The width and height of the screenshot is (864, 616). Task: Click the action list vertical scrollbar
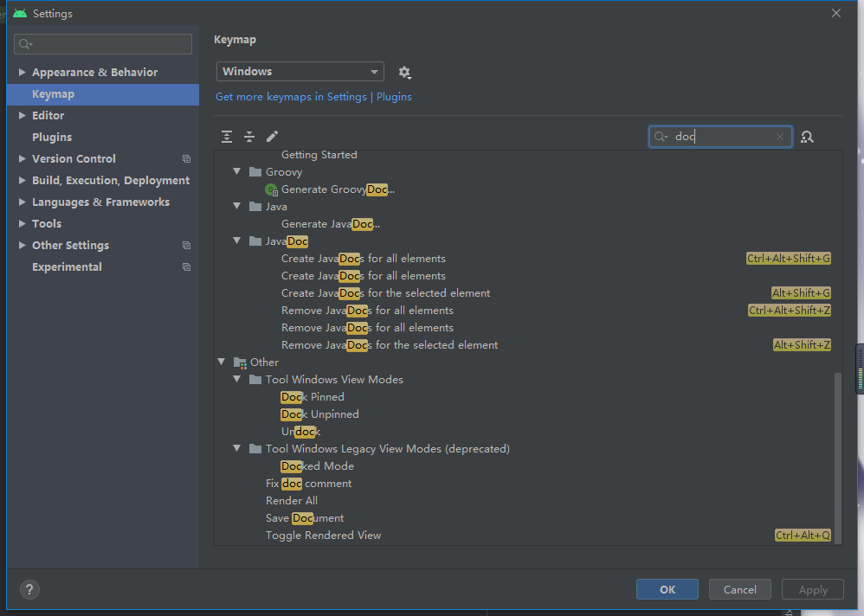coord(838,457)
